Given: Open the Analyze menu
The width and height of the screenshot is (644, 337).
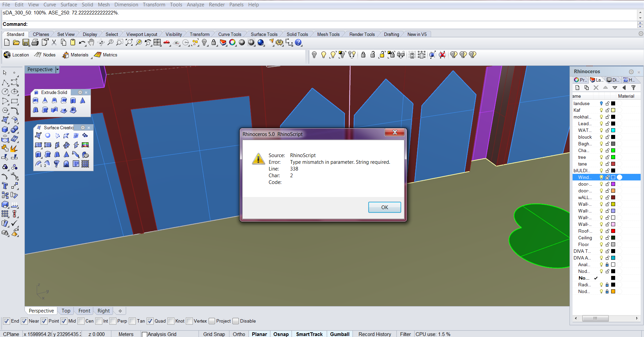Looking at the screenshot, I should click(x=195, y=5).
